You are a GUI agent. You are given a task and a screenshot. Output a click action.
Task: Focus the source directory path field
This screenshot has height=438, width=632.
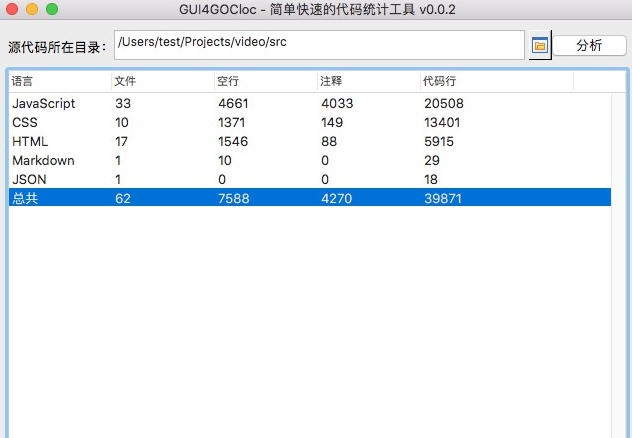(x=319, y=45)
